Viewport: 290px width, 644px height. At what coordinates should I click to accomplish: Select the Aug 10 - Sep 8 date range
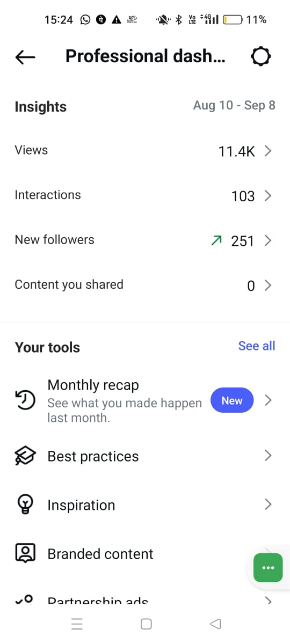(234, 105)
